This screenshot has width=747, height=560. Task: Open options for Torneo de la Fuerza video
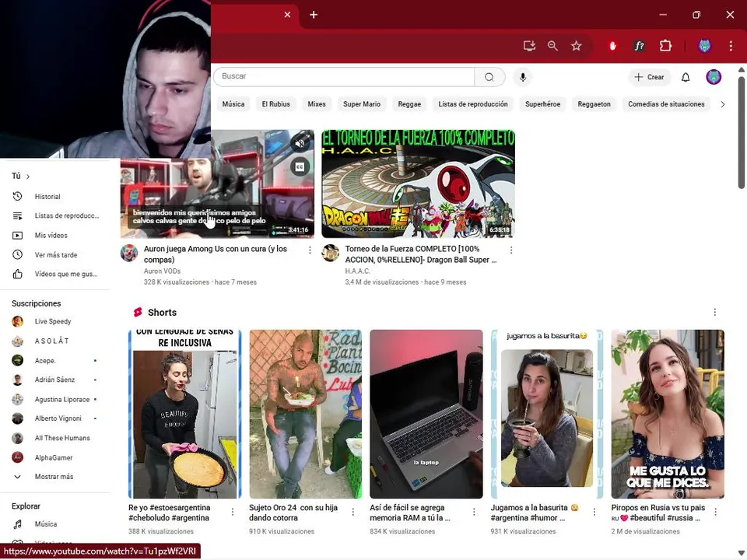pyautogui.click(x=511, y=250)
